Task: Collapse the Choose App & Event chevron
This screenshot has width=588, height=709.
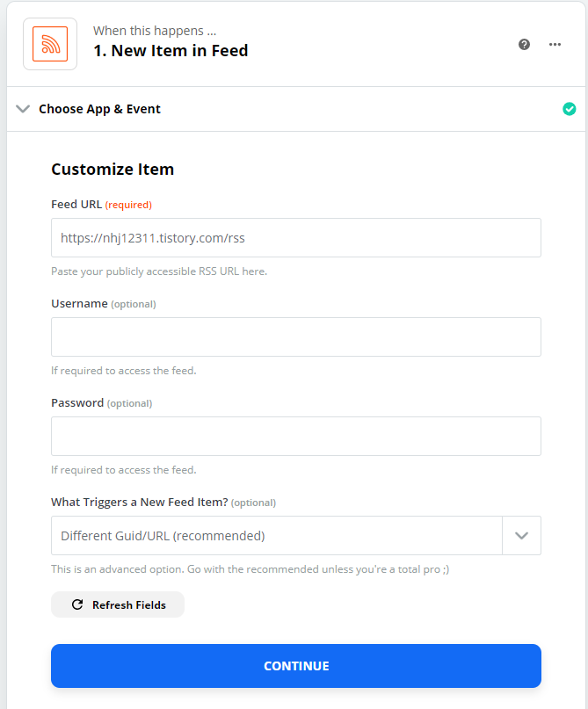Action: [x=23, y=109]
